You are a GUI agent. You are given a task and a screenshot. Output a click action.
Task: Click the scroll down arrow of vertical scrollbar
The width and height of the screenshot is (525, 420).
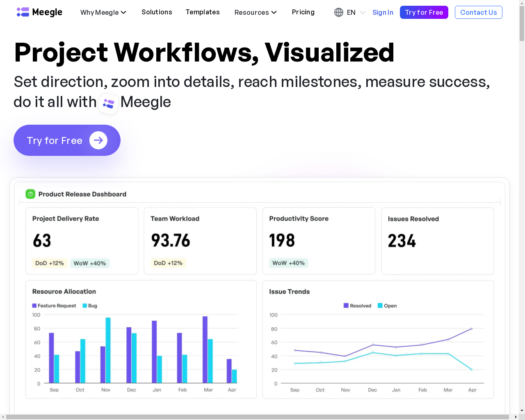522,411
